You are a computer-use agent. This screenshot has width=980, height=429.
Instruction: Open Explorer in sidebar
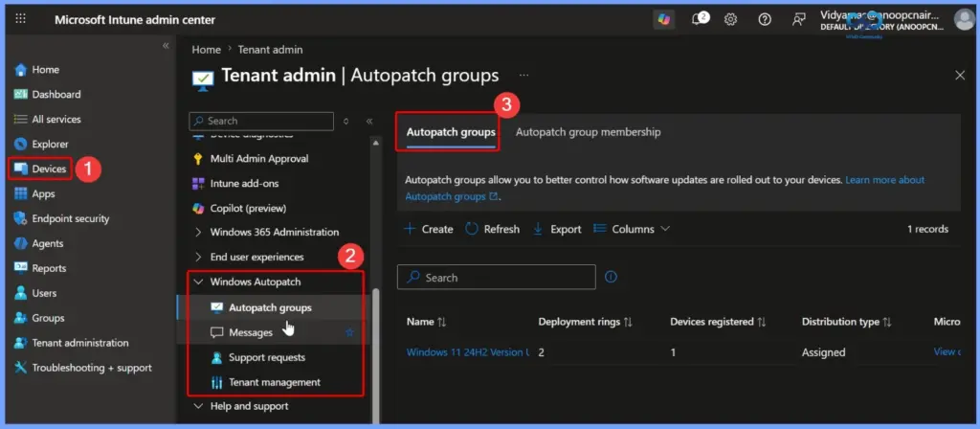point(41,144)
